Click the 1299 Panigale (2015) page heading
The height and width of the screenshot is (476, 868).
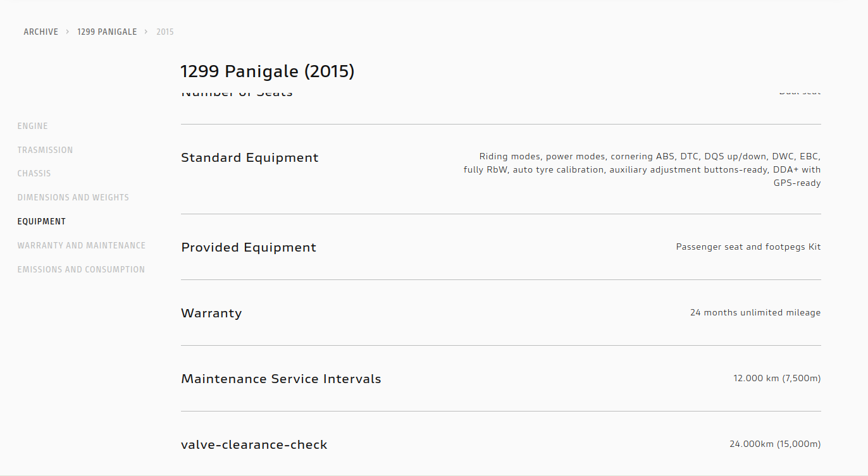click(267, 71)
